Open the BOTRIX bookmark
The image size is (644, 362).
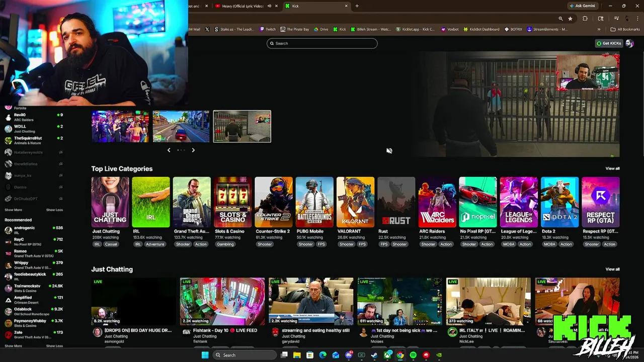click(x=513, y=29)
